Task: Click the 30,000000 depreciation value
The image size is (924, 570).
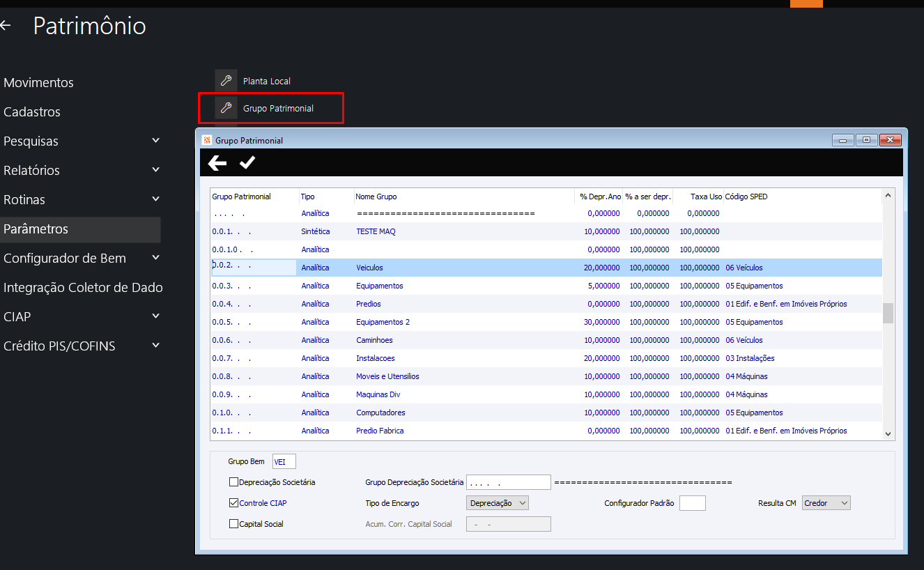Action: coord(602,322)
